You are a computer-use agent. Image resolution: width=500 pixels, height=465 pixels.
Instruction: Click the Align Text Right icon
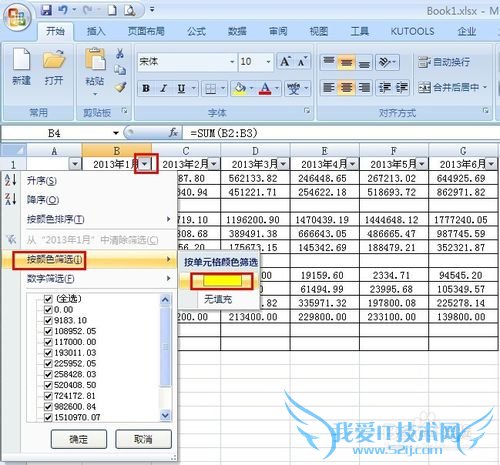[x=364, y=88]
